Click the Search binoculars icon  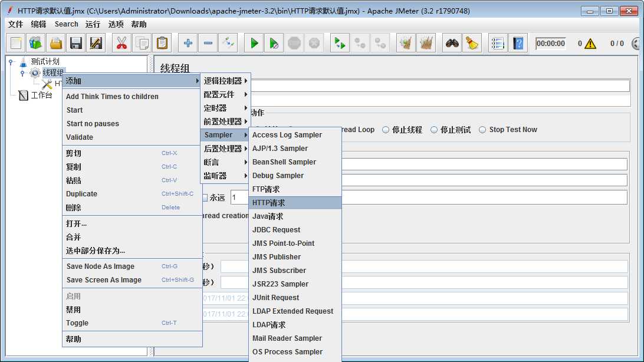(452, 43)
